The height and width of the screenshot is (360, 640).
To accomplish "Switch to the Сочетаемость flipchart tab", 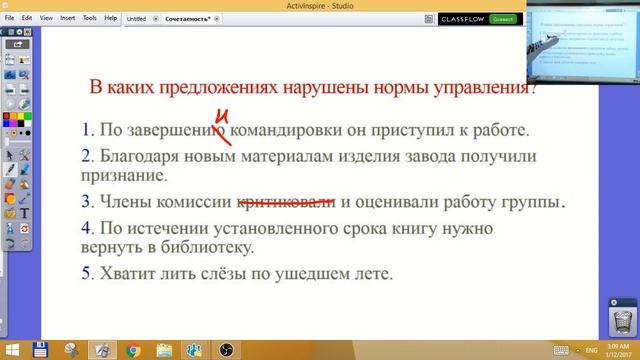I will coord(188,19).
